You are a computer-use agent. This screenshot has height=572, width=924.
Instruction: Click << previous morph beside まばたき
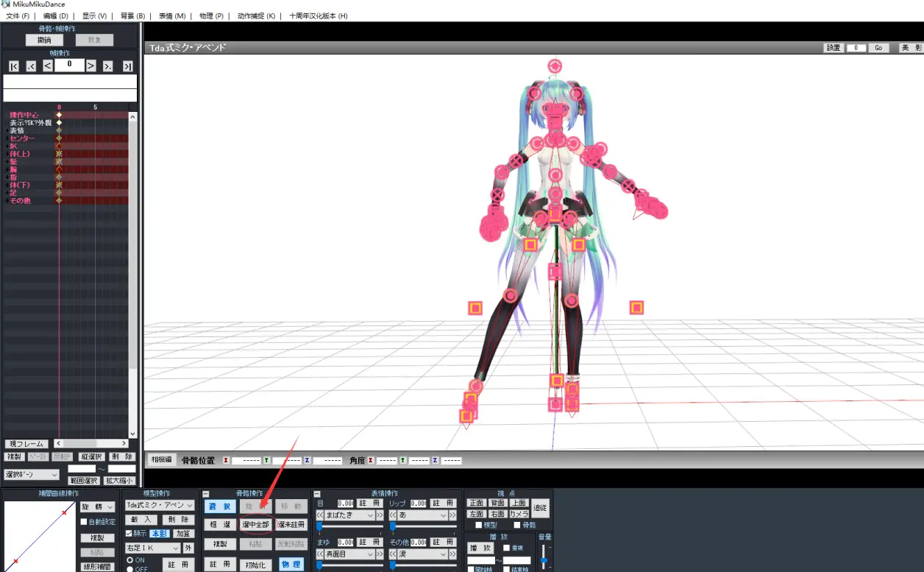pyautogui.click(x=320, y=515)
